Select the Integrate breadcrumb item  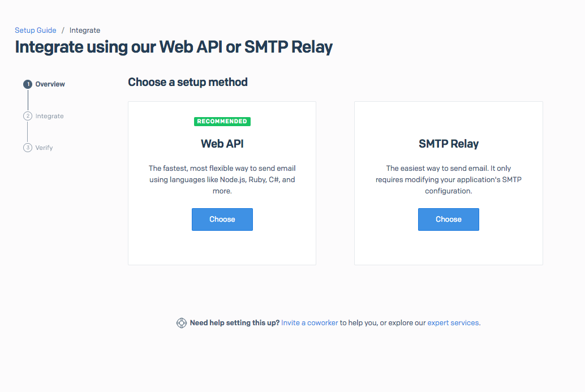click(85, 31)
